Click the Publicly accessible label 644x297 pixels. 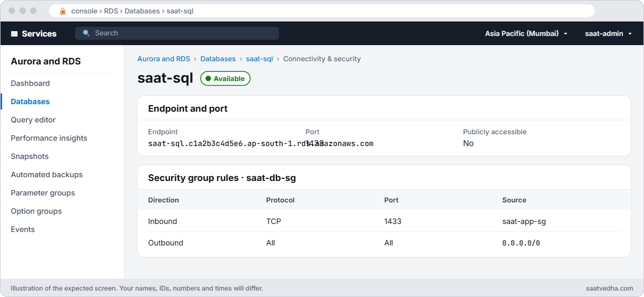point(495,132)
